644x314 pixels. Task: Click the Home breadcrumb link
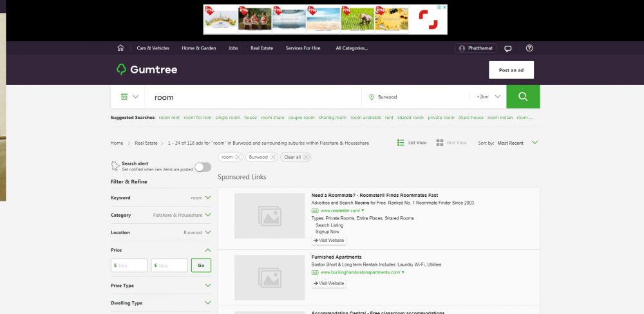coord(117,143)
